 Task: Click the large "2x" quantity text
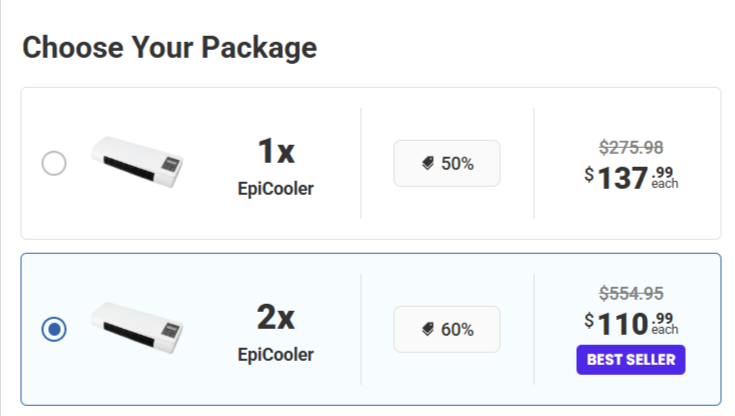[x=276, y=317]
